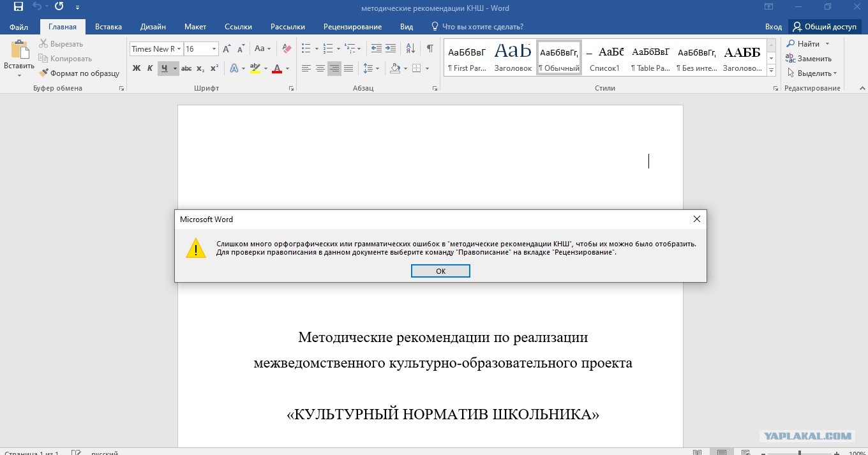
Task: Toggle show paragraph marks ¶
Action: pos(430,49)
